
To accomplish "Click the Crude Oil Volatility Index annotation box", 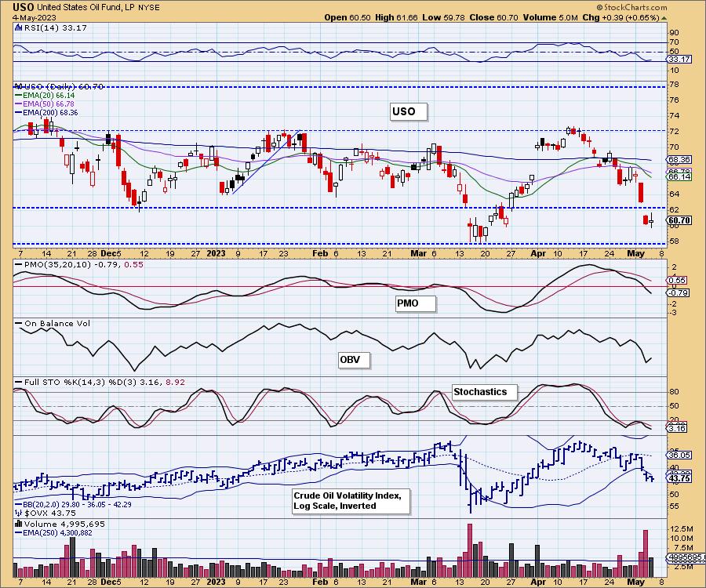I will coord(351,501).
